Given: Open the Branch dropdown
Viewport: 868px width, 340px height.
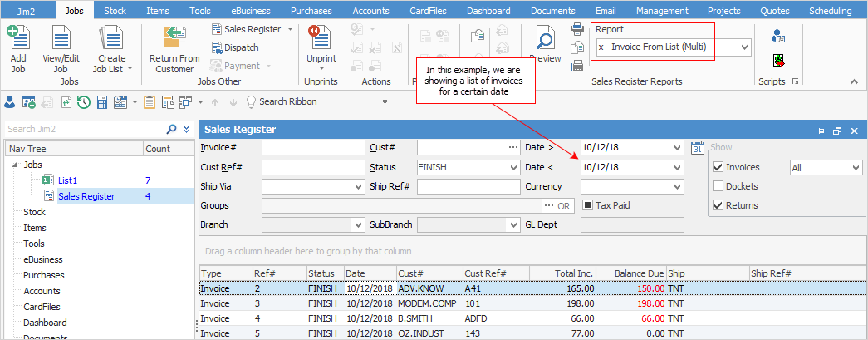Looking at the screenshot, I should [358, 224].
